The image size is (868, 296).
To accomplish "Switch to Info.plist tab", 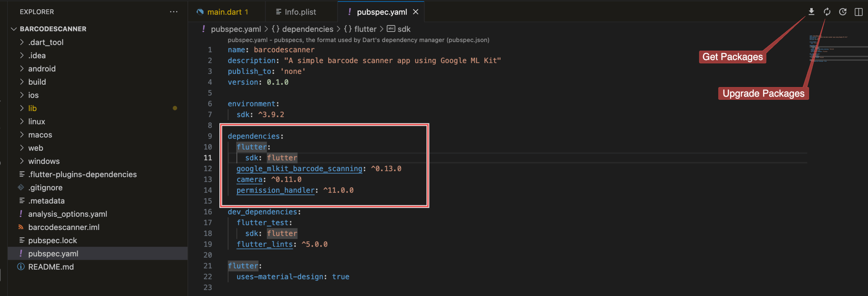I will (300, 12).
